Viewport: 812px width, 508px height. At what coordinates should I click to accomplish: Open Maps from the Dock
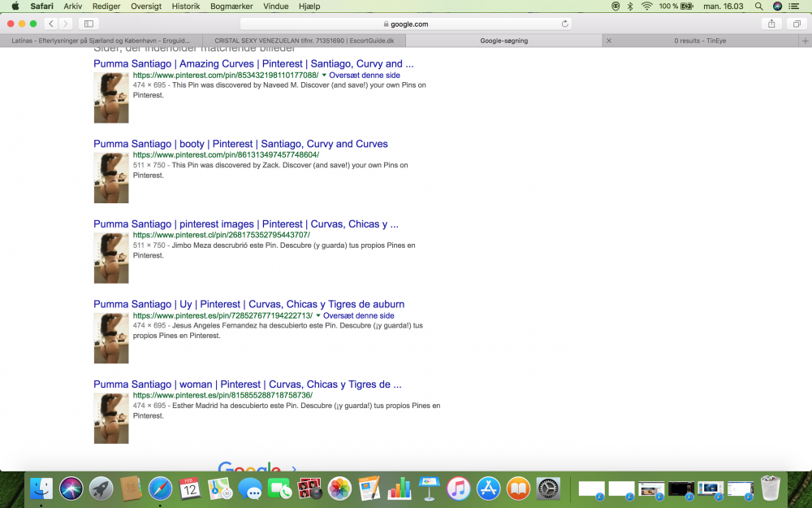coord(220,488)
